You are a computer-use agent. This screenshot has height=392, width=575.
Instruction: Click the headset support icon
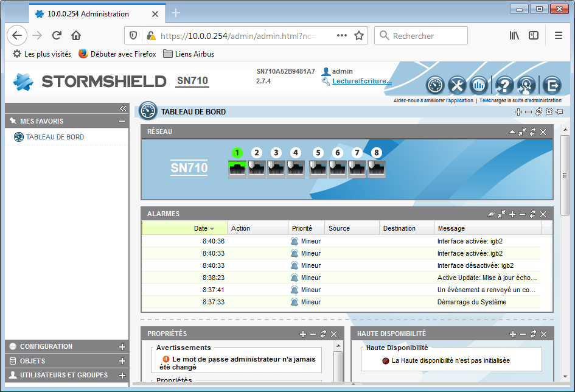(x=526, y=85)
